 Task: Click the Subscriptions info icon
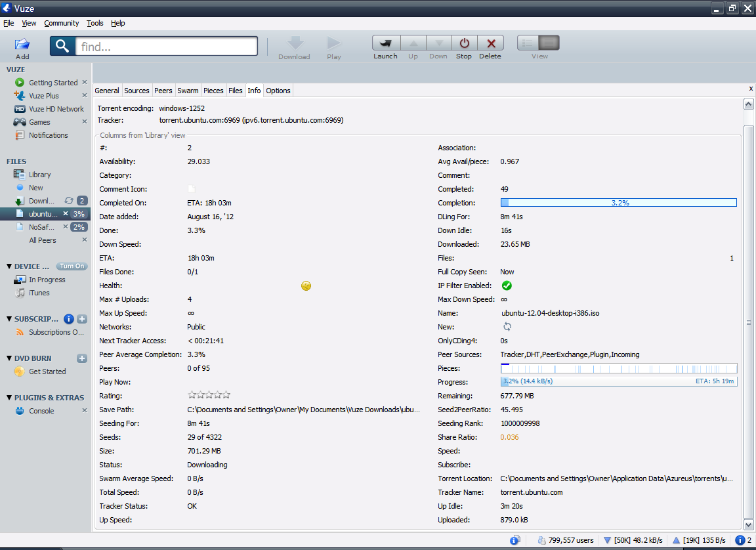[x=68, y=319]
